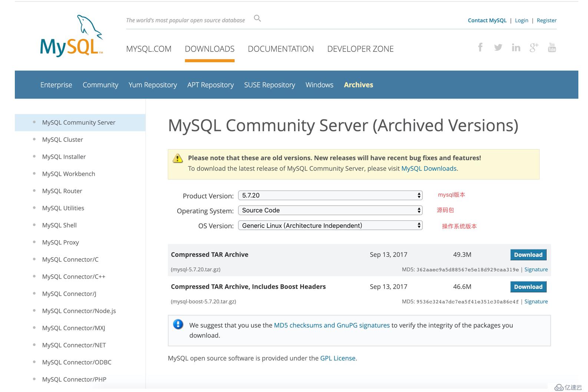This screenshot has height=392, width=588.
Task: Open the DEVELOPER ZONE tab
Action: pos(360,49)
